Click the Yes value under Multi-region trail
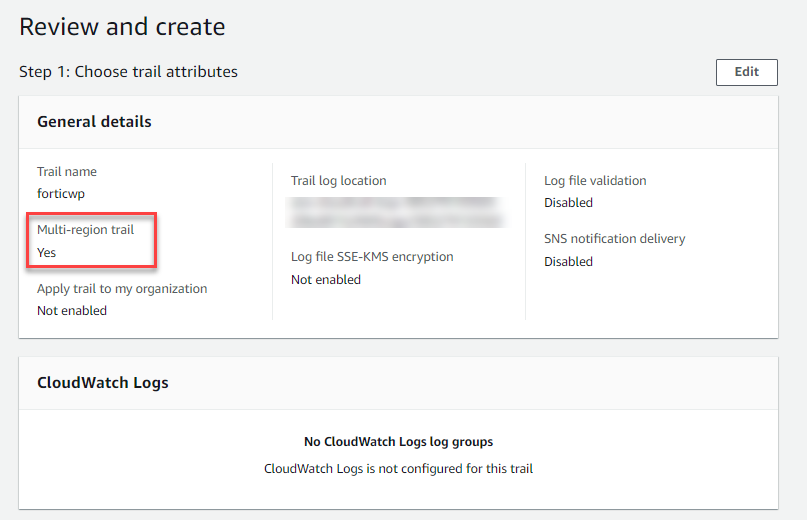Viewport: 807px width, 520px height. (x=47, y=252)
